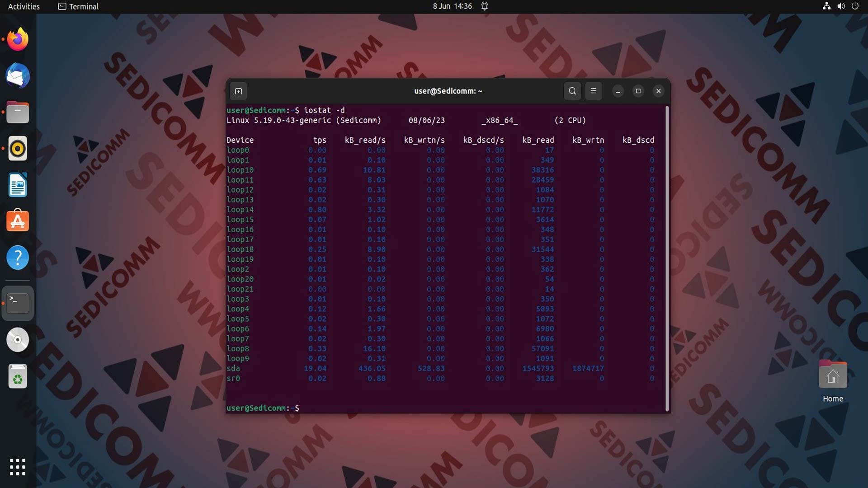Open the clock and calendar panel
868x488 pixels.
coord(452,6)
